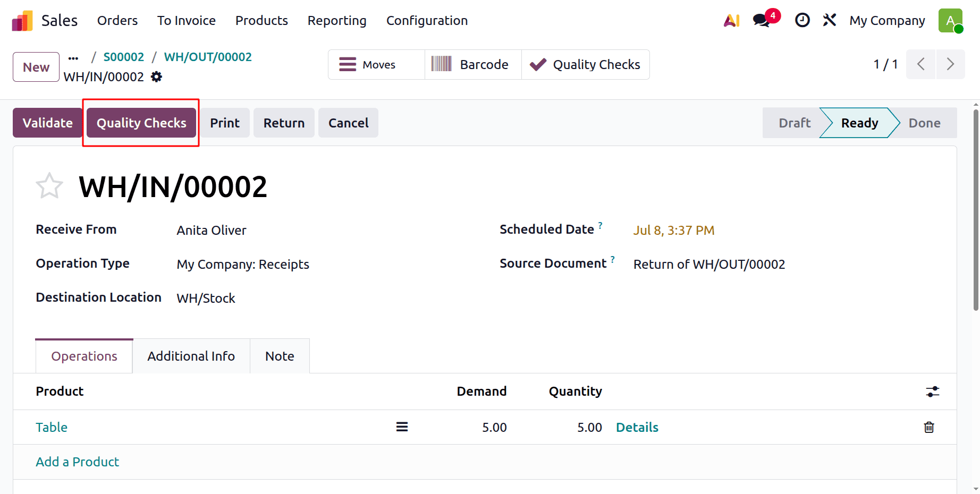Switch to the Note tab
Viewport: 980px width, 494px height.
coord(280,356)
